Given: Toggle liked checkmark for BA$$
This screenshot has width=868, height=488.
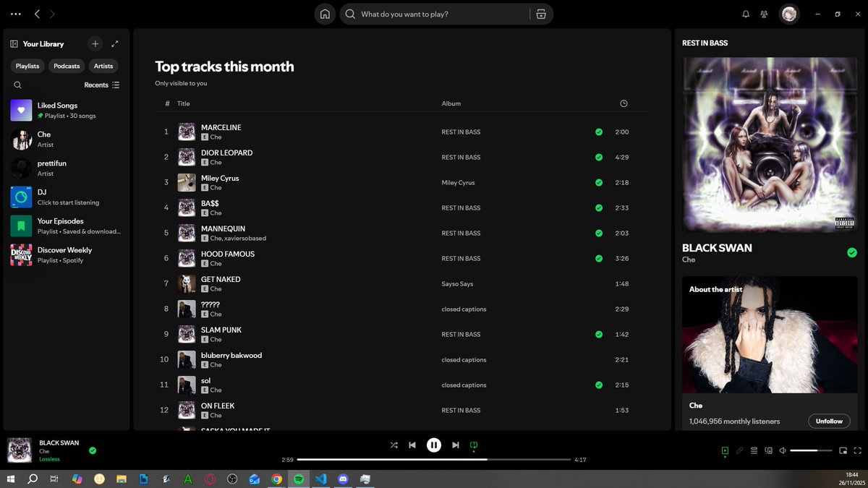Looking at the screenshot, I should [x=599, y=208].
